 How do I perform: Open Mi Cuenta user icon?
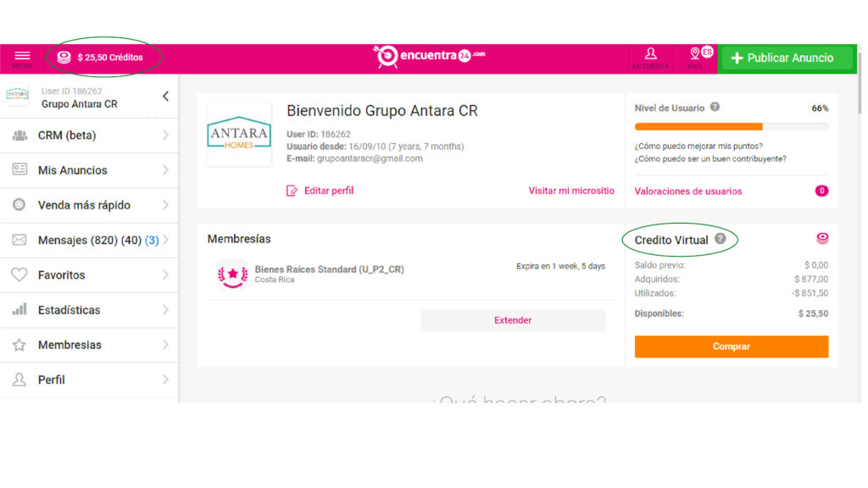(x=651, y=54)
